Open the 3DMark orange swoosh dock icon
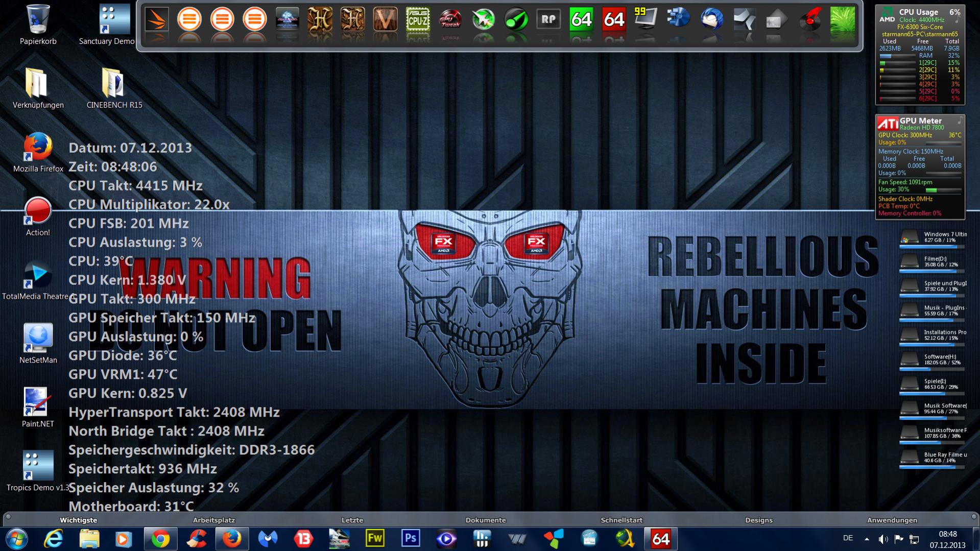The height and width of the screenshot is (551, 980). [156, 20]
